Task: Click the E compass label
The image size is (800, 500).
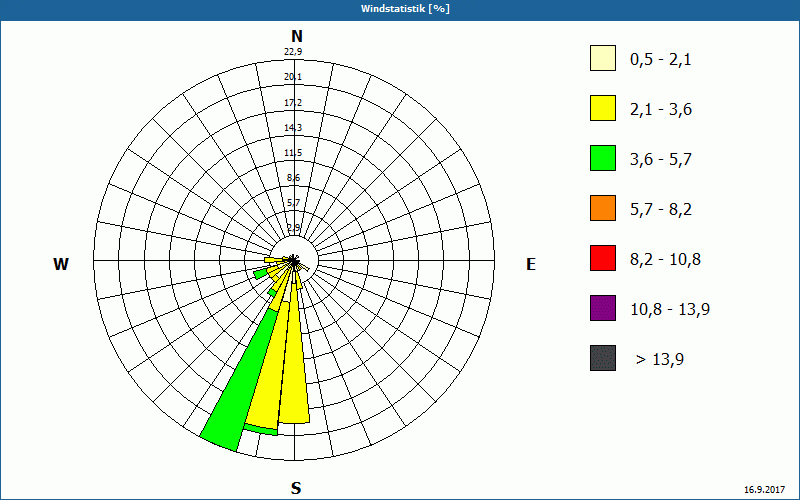Action: click(531, 264)
